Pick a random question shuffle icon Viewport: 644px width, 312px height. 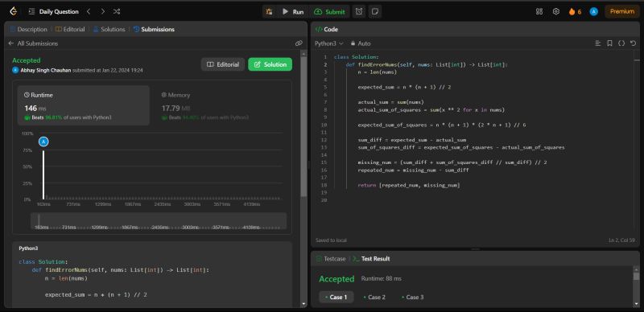(117, 11)
